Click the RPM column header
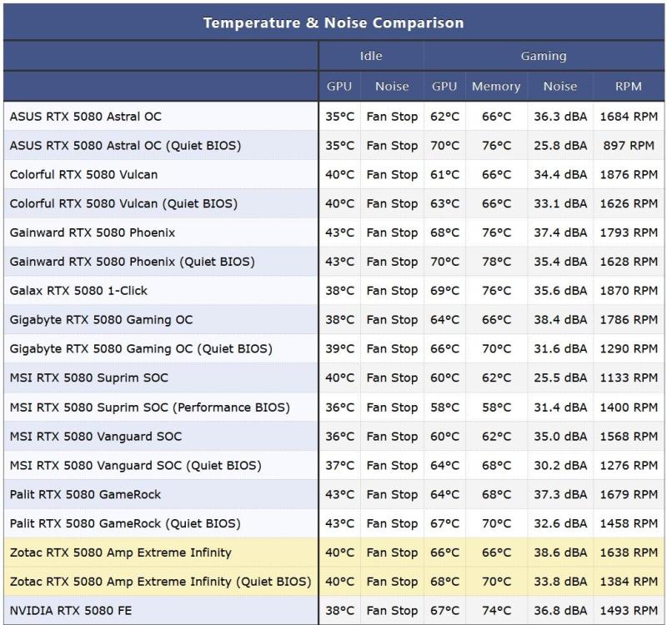This screenshot has width=672, height=625. point(628,86)
